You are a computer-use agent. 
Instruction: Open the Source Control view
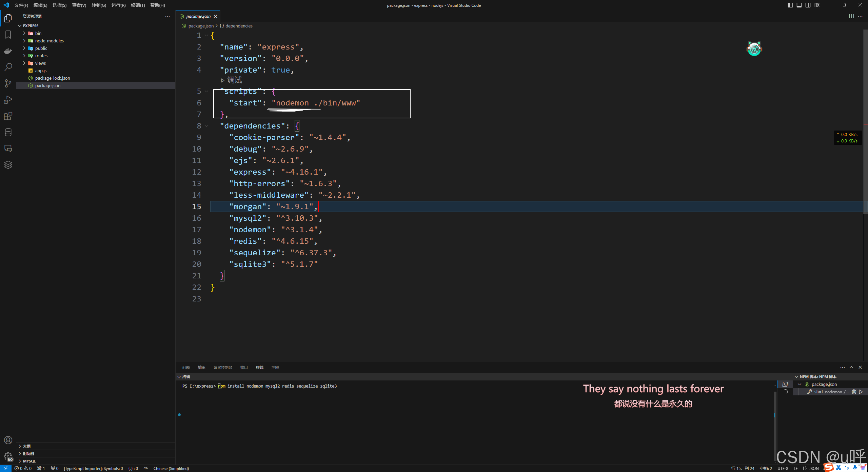8,83
